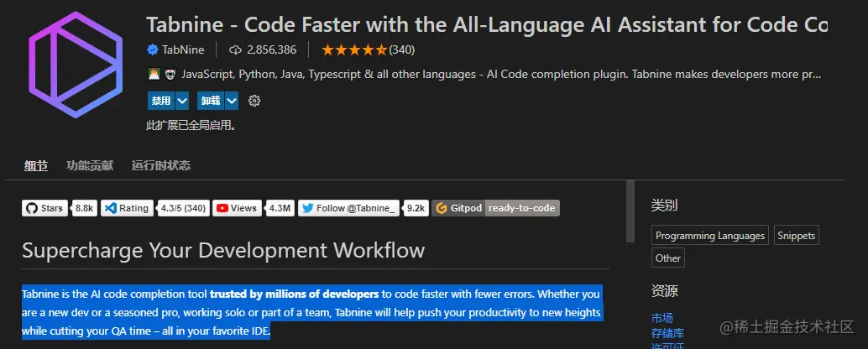The image size is (868, 349).
Task: Click the 禁用 (Disable) button
Action: (x=160, y=101)
